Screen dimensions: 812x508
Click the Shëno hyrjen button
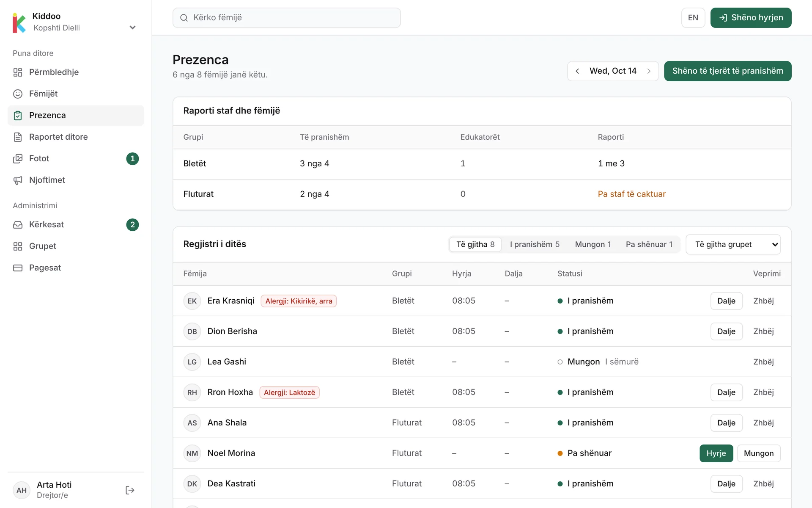pyautogui.click(x=751, y=18)
